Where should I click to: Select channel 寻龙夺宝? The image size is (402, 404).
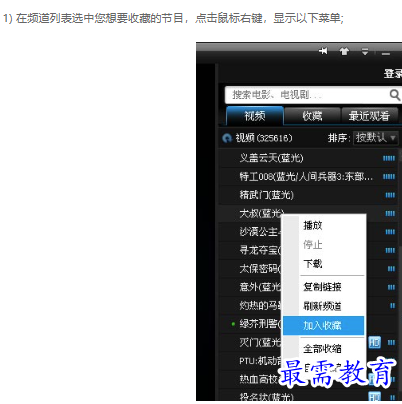(x=260, y=250)
